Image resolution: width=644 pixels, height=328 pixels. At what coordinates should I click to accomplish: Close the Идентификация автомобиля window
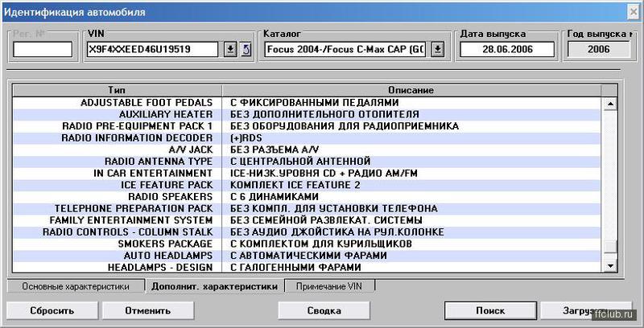[x=634, y=12]
